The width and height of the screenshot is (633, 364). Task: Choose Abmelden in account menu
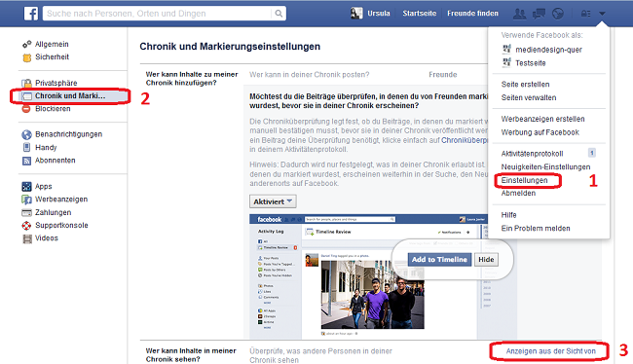coord(518,194)
